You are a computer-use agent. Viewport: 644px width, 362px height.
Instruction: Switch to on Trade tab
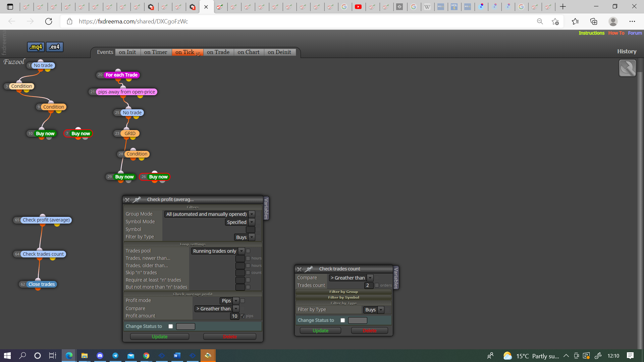coord(218,52)
